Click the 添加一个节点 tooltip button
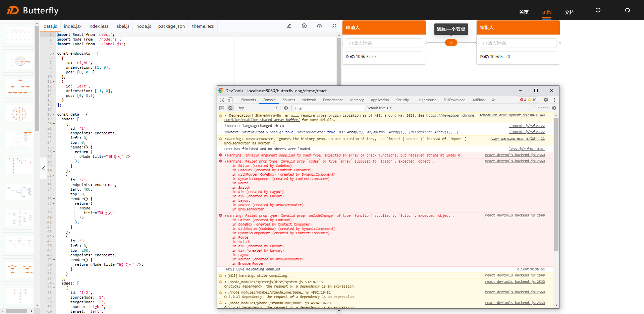The width and height of the screenshot is (644, 314). (451, 29)
